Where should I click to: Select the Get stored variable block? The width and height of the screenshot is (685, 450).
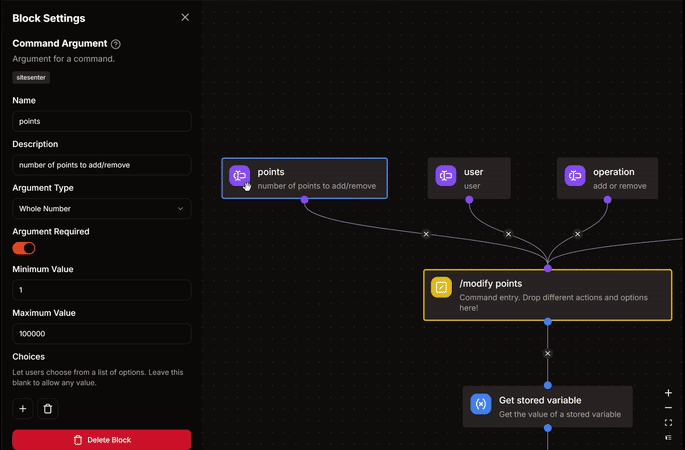(547, 406)
